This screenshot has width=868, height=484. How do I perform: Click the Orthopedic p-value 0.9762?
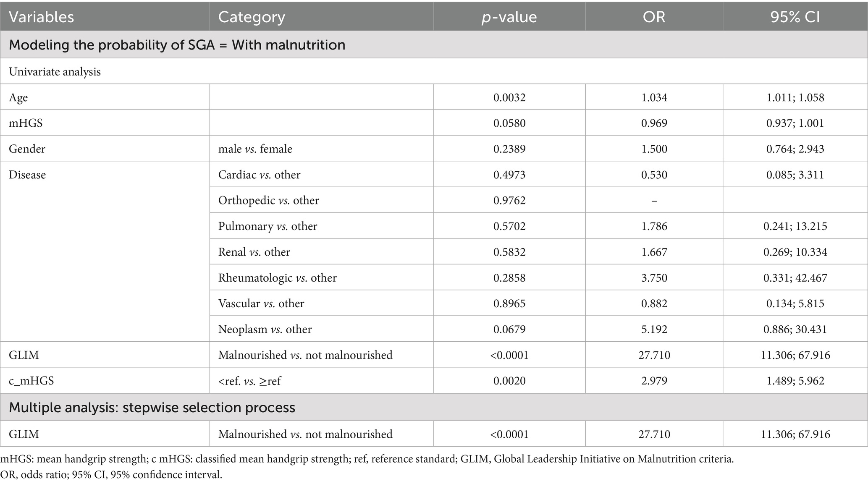point(509,200)
